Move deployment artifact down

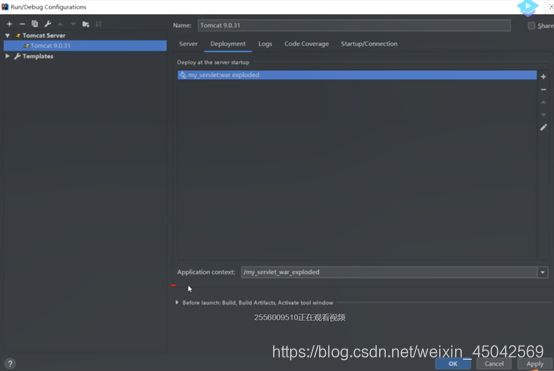[543, 114]
